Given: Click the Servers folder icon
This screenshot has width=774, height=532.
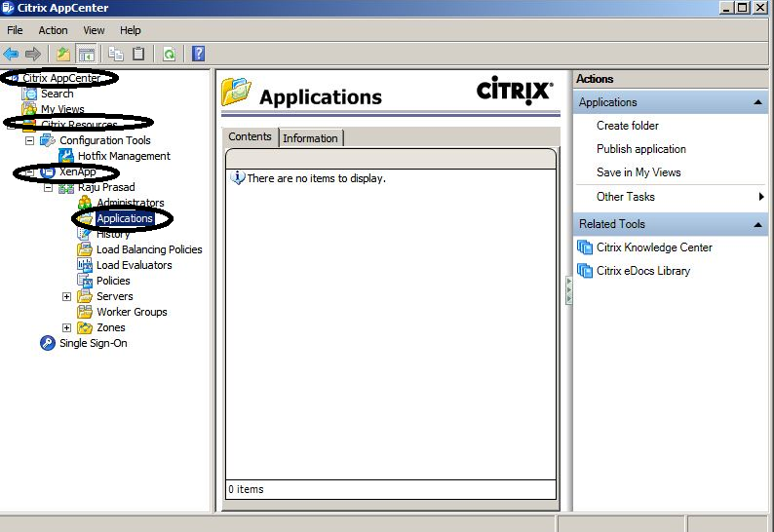Looking at the screenshot, I should [x=85, y=296].
